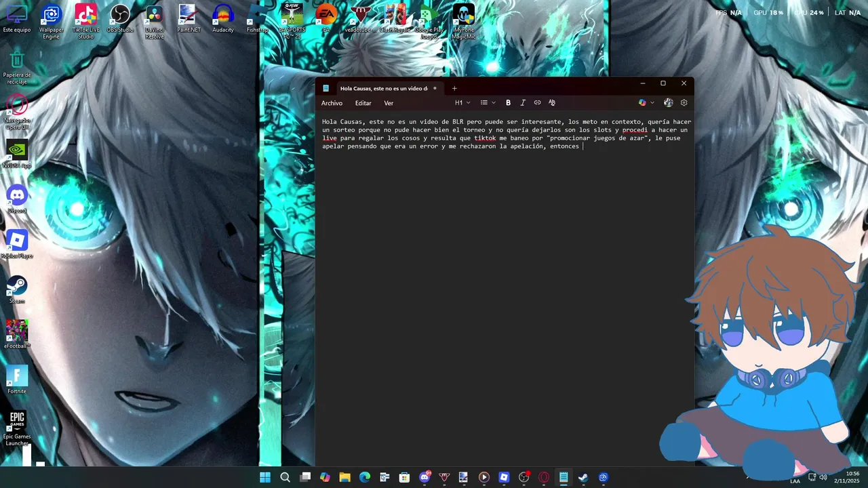Open Notepad settings gear

point(684,103)
